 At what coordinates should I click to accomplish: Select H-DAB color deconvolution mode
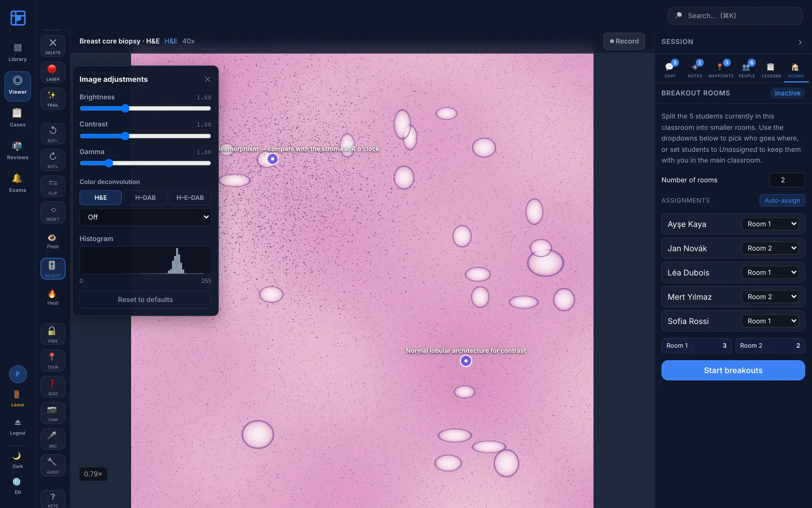tap(145, 198)
